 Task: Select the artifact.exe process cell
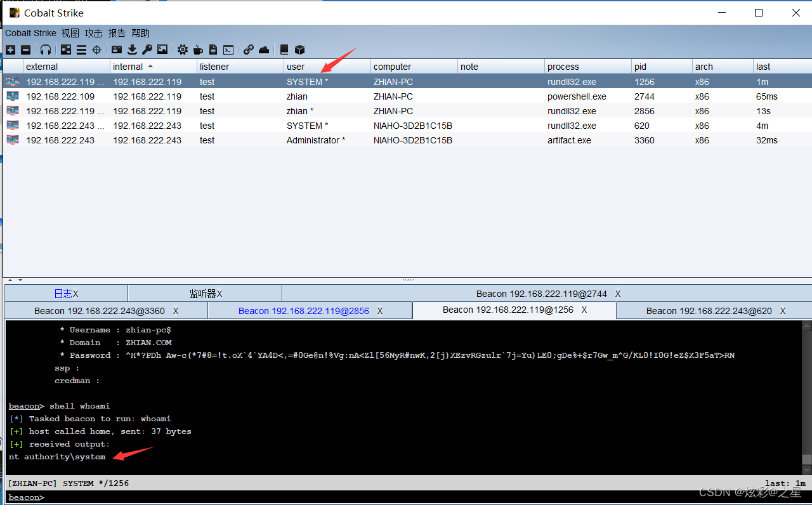pyautogui.click(x=587, y=140)
